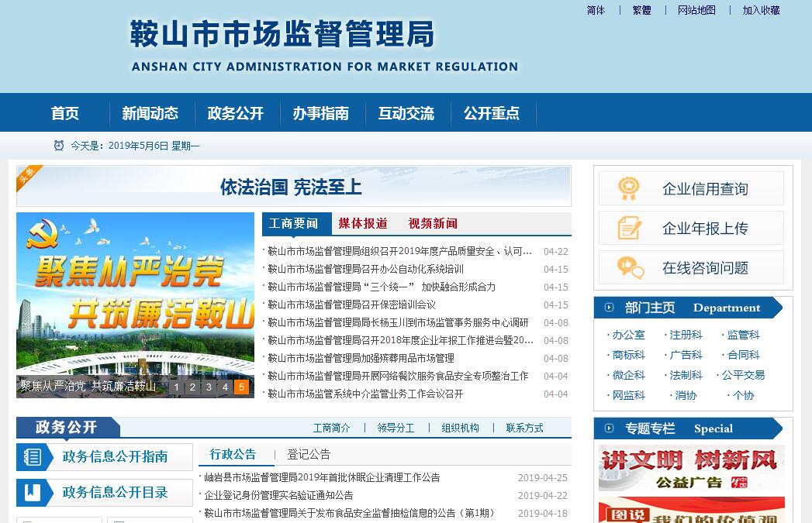
Task: Click the 政务信息公开指南 document icon
Action: click(33, 457)
